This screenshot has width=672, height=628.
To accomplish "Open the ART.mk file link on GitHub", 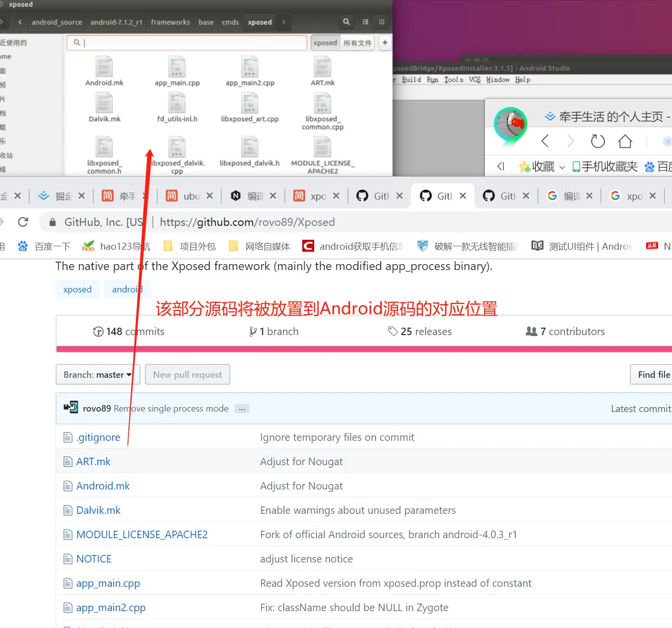I will pyautogui.click(x=93, y=462).
